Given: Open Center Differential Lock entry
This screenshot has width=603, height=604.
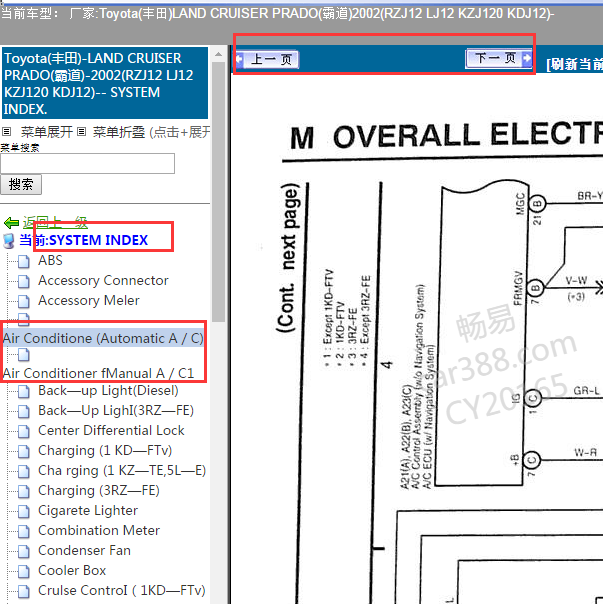Looking at the screenshot, I should [111, 431].
